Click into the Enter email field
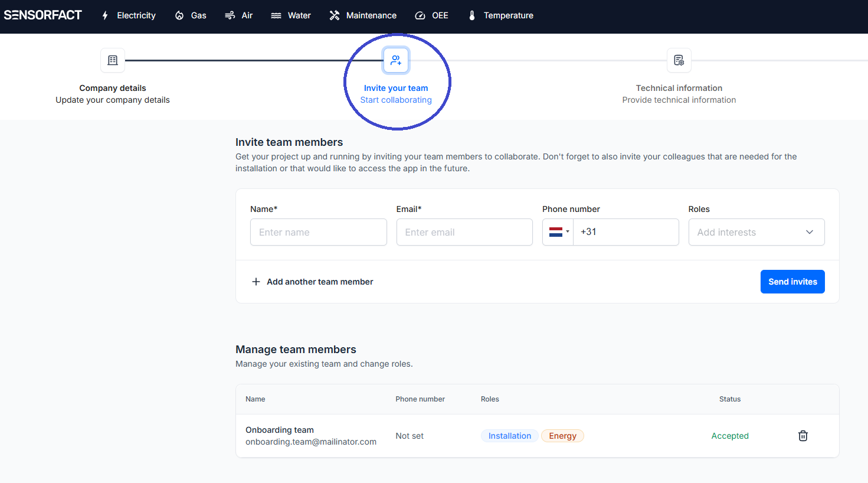The image size is (868, 483). point(464,232)
